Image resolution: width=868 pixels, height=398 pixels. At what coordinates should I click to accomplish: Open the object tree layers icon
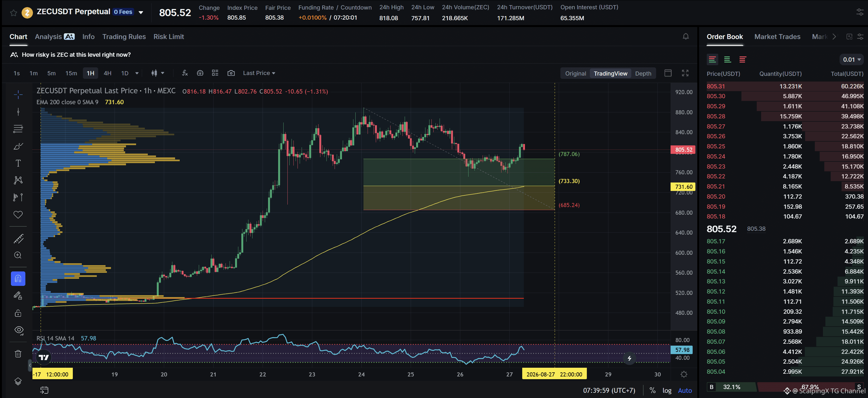pyautogui.click(x=18, y=381)
